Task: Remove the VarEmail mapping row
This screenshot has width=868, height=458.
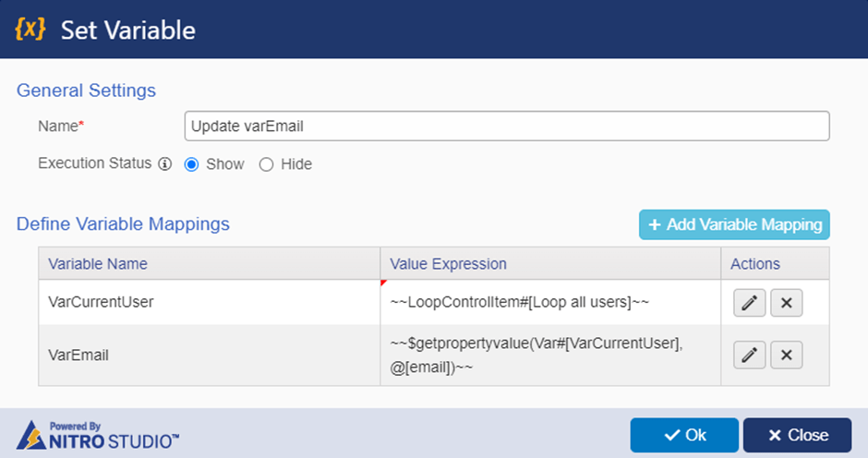Action: pyautogui.click(x=786, y=355)
